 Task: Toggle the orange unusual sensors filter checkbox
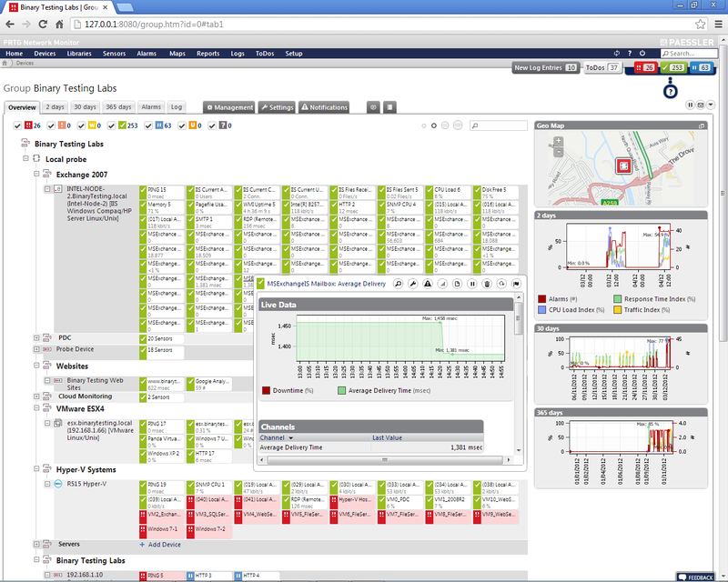[182, 125]
